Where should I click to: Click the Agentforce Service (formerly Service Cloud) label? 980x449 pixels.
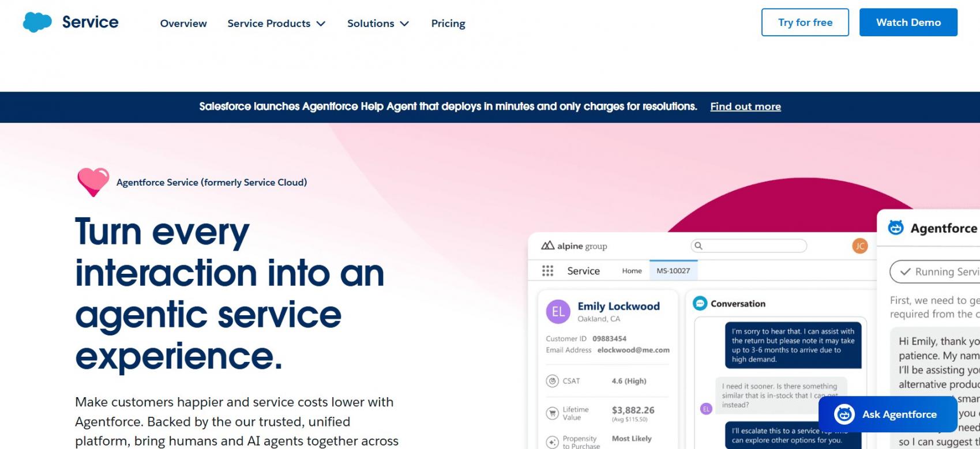pyautogui.click(x=212, y=182)
